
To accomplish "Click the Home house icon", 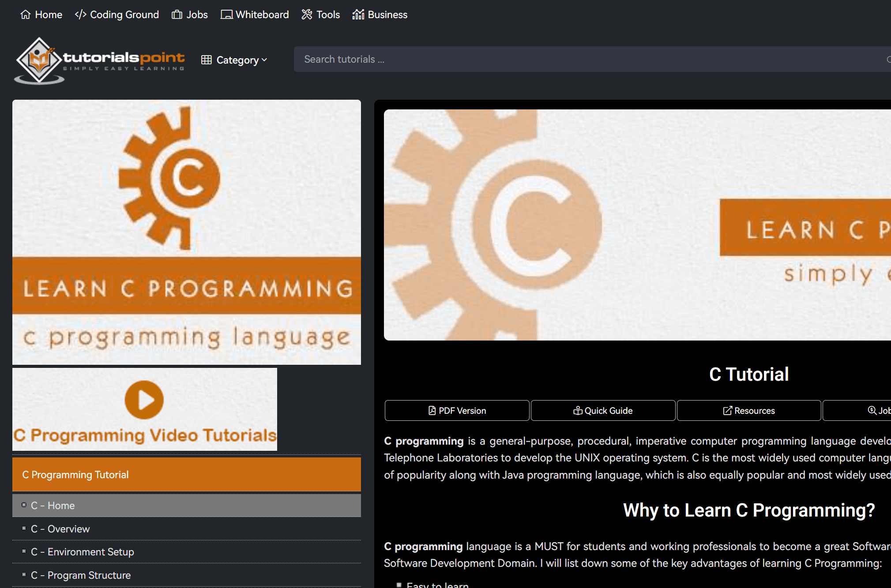I will pos(26,15).
